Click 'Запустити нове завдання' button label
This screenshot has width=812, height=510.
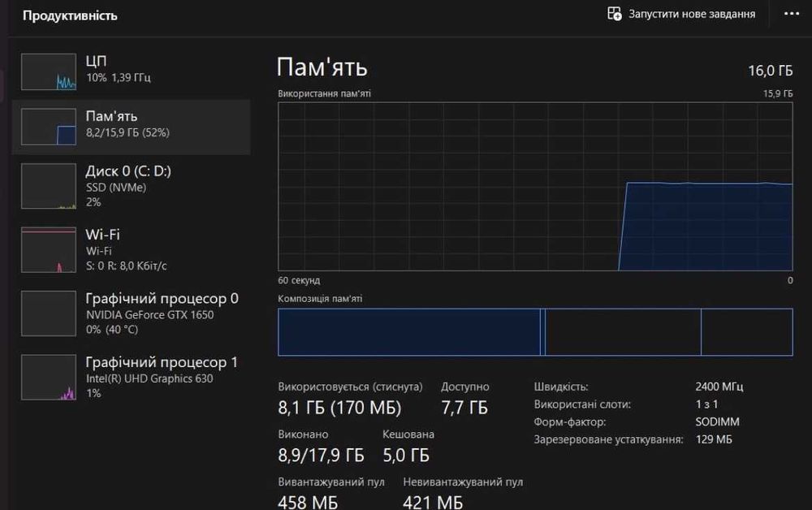point(691,14)
